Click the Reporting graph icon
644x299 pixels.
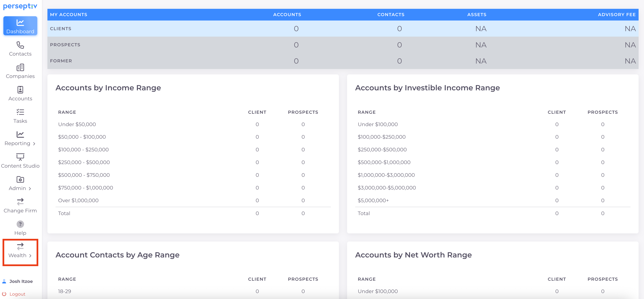point(20,134)
